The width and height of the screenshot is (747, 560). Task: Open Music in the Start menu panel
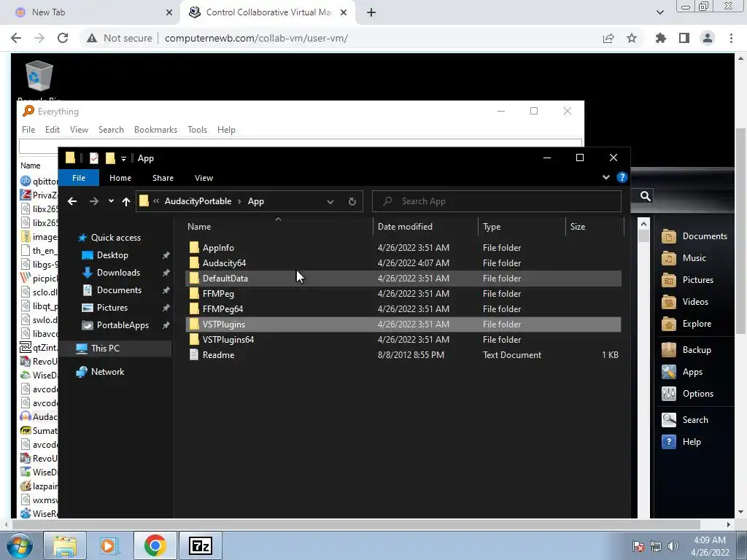(x=684, y=258)
